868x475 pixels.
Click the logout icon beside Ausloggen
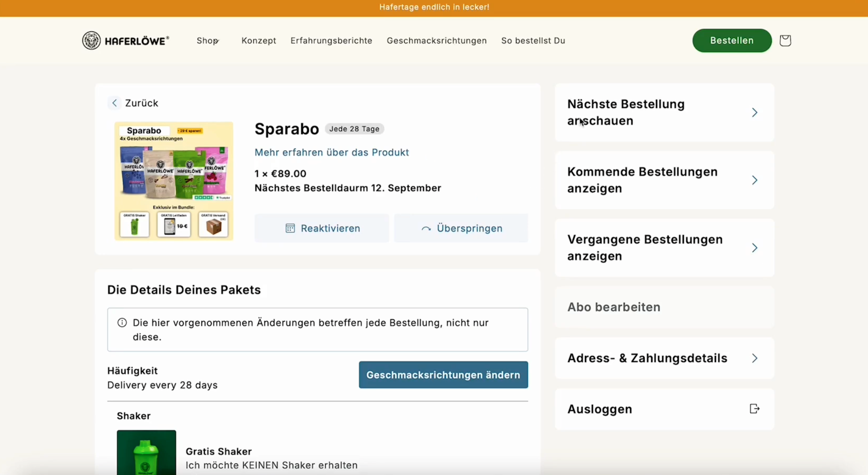[755, 409]
